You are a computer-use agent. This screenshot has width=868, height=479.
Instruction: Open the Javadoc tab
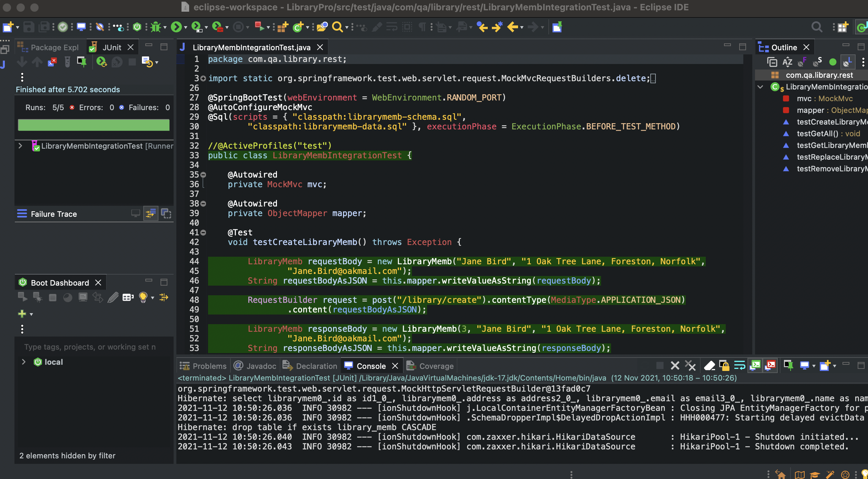point(255,366)
